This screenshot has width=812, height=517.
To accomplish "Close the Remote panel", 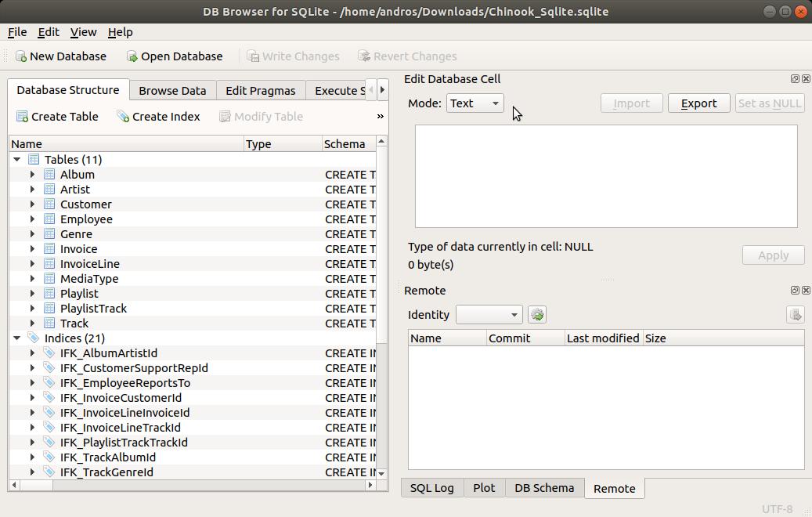I will click(806, 290).
